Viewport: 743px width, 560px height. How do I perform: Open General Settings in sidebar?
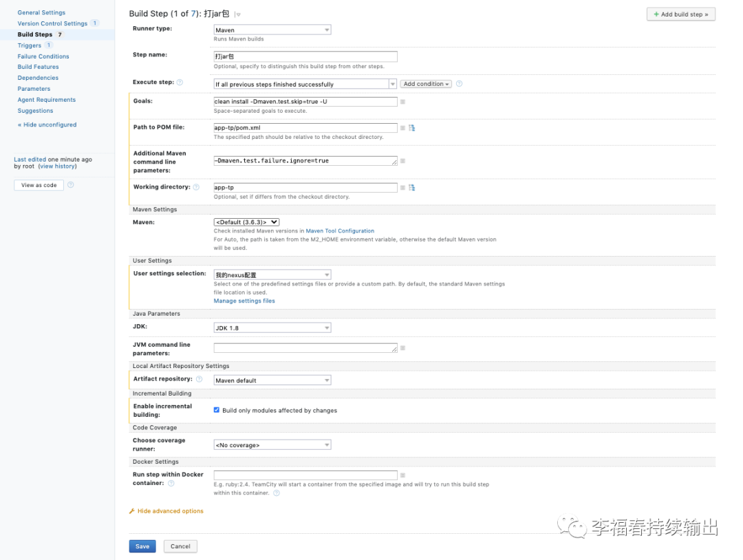tap(41, 13)
